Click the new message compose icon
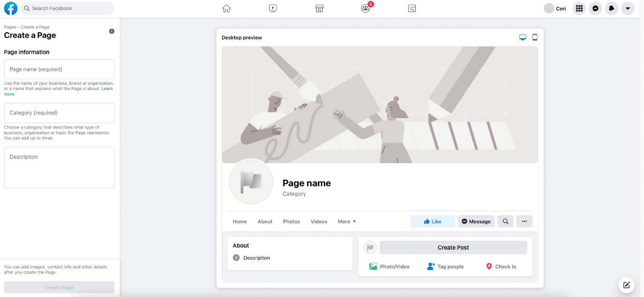Image resolution: width=644 pixels, height=297 pixels. point(626,285)
